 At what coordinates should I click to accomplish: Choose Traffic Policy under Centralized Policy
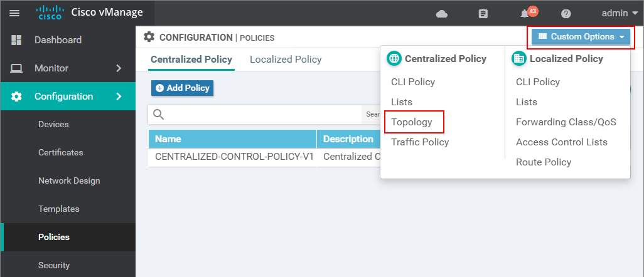pos(420,142)
